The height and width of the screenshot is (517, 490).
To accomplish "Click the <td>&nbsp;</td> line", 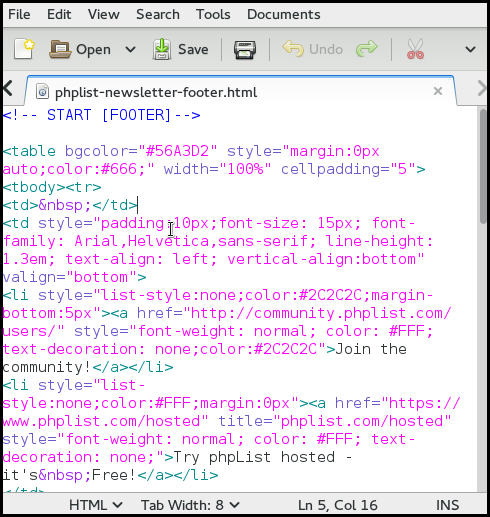I will pos(70,205).
